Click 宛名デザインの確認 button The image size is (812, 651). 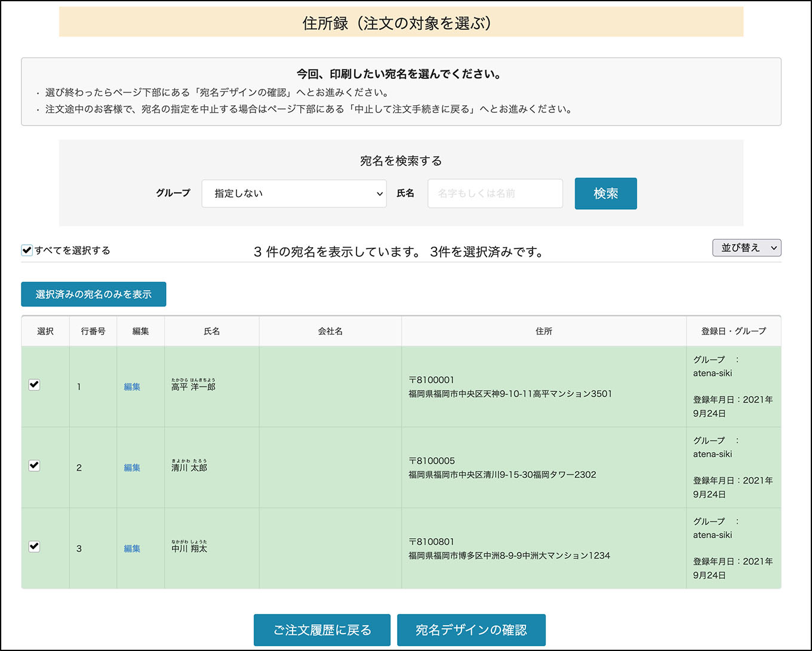[x=471, y=630]
